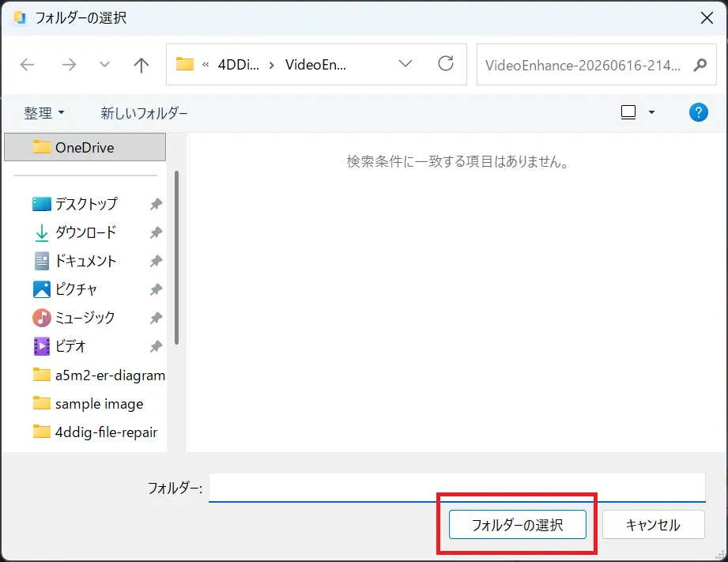The height and width of the screenshot is (562, 728).
Task: Change the view layout icon
Action: [x=628, y=112]
